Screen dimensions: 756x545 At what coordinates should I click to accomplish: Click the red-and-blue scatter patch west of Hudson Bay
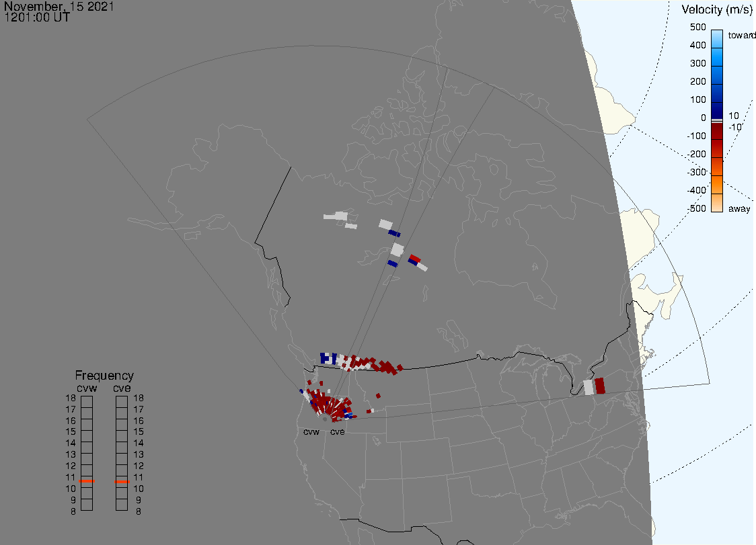coord(414,261)
